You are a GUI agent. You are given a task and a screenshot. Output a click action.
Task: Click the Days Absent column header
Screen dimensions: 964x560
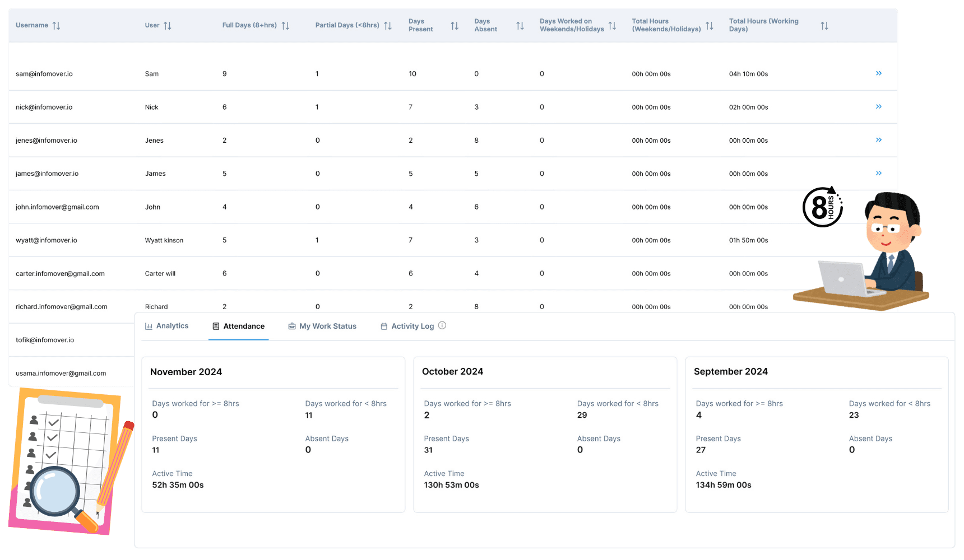tap(486, 25)
